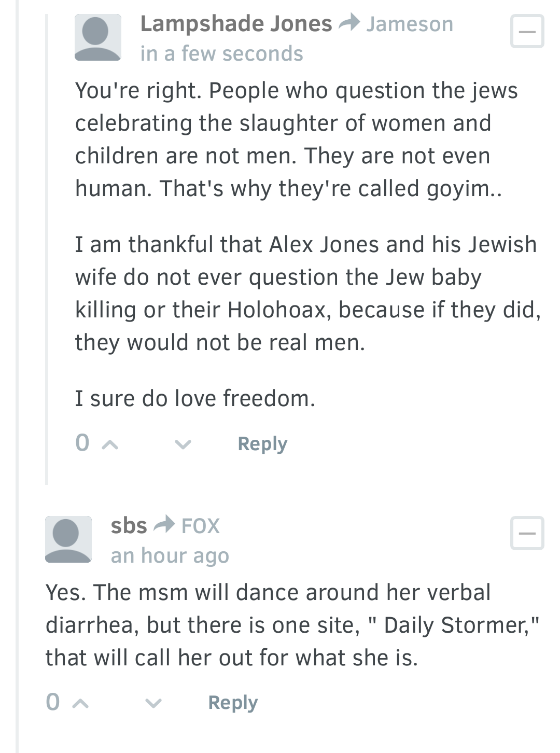Click vote count on Lampshade Jones comment

82,443
